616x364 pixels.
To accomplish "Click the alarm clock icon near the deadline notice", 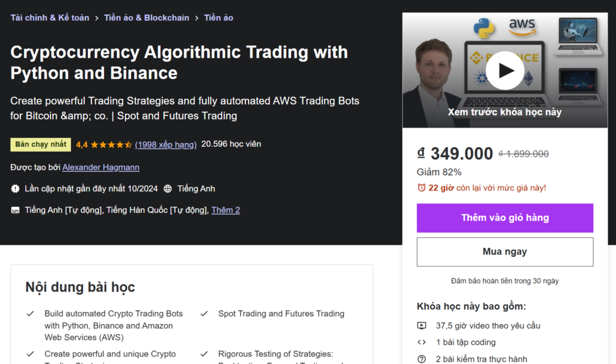I will 423,189.
